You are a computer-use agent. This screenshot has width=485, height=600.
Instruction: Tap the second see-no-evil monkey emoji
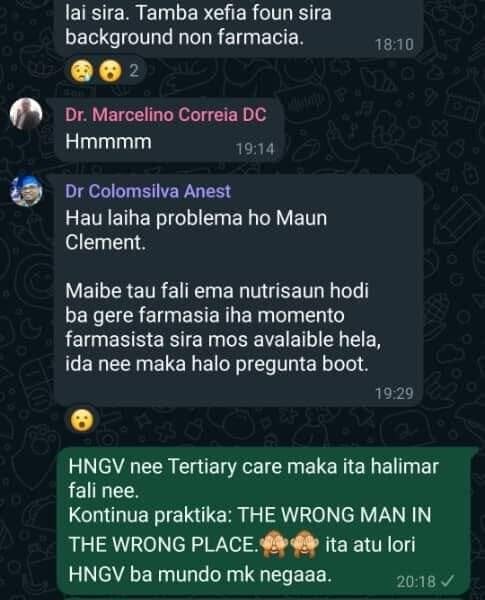coord(304,544)
